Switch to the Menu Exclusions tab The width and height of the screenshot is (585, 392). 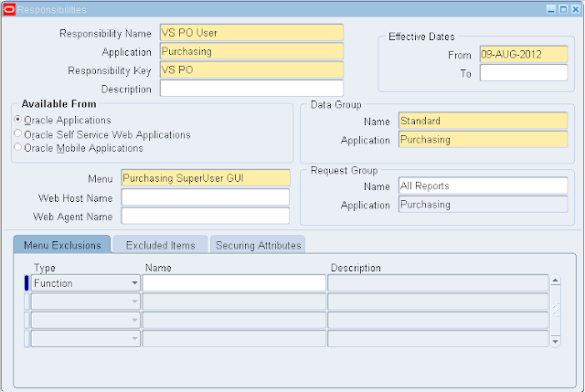coord(62,245)
